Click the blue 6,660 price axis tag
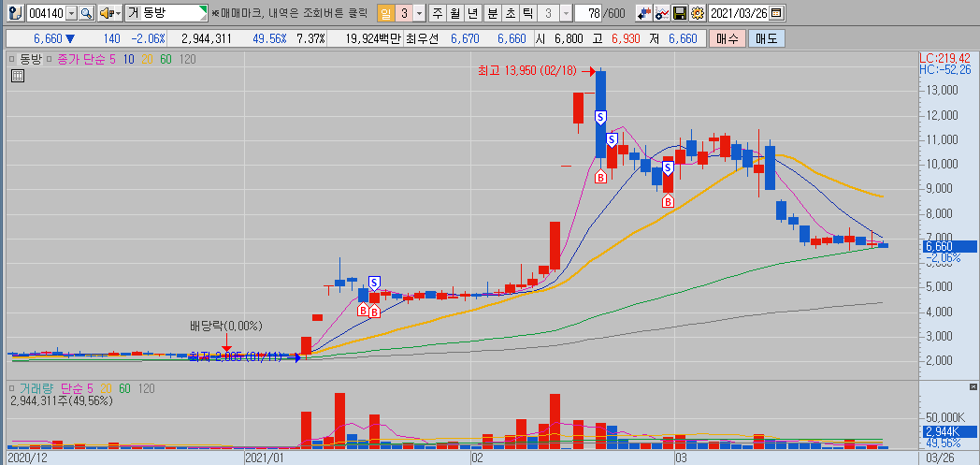Viewport: 980px width, 465px height. click(949, 246)
